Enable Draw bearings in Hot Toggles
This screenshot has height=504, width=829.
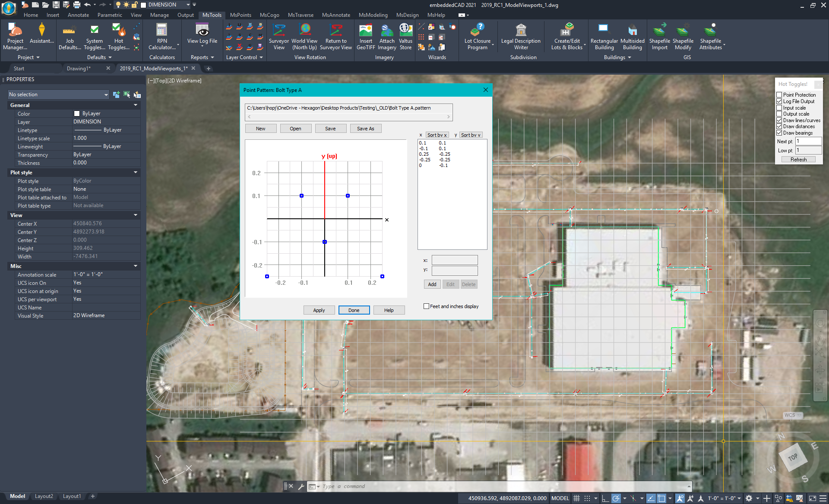[x=779, y=132]
